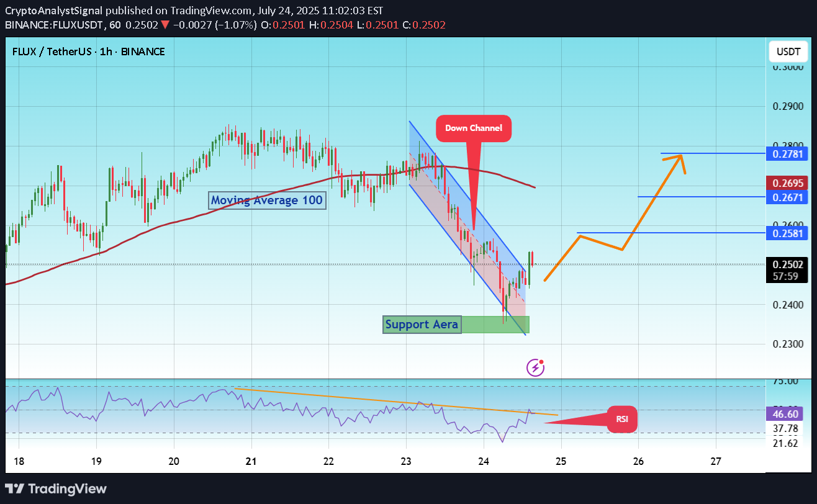Click date 18 on the time axis

click(x=19, y=461)
